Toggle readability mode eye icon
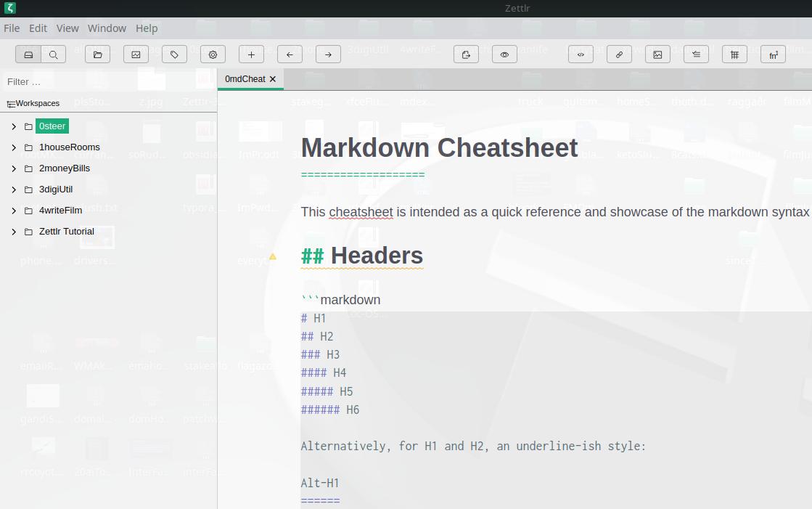The width and height of the screenshot is (812, 509). tap(504, 54)
